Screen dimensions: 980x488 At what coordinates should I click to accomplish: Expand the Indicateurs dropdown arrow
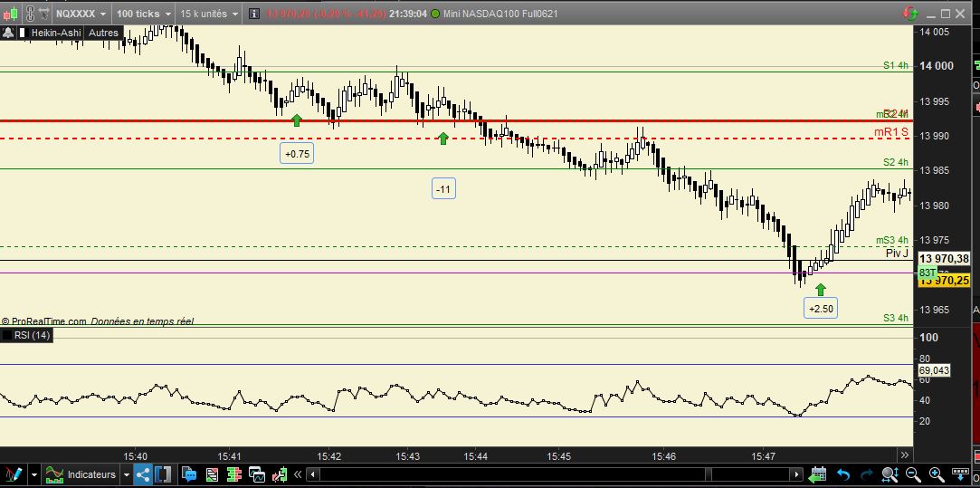(127, 474)
